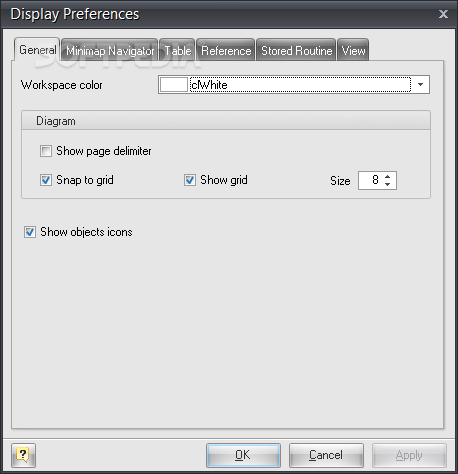Viewport: 458px width, 474px height.
Task: Select the View tab
Action: 353,51
